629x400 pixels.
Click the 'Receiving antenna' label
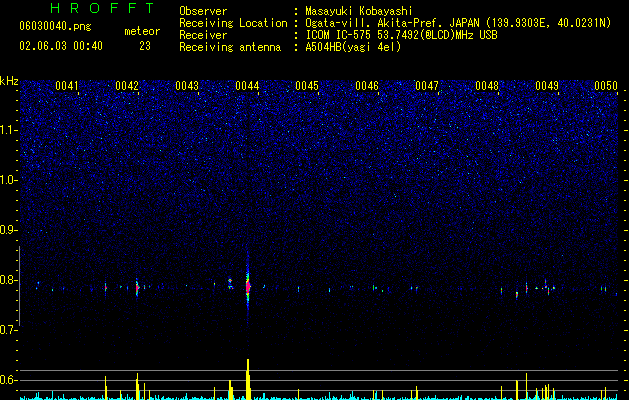coord(230,47)
